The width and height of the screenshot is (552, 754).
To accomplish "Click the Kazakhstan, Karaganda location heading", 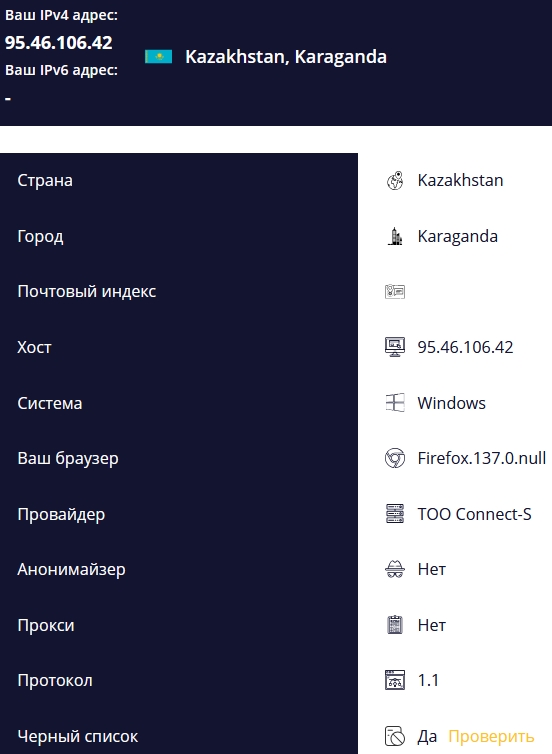I will pos(286,57).
